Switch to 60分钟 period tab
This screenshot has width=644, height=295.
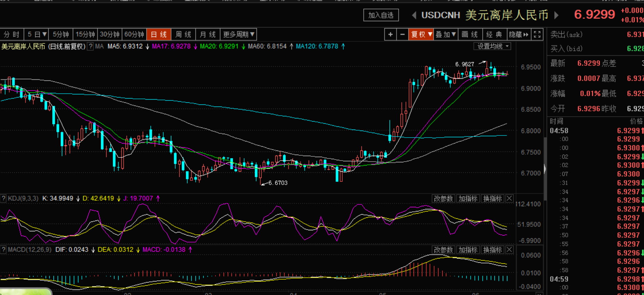pyautogui.click(x=134, y=34)
